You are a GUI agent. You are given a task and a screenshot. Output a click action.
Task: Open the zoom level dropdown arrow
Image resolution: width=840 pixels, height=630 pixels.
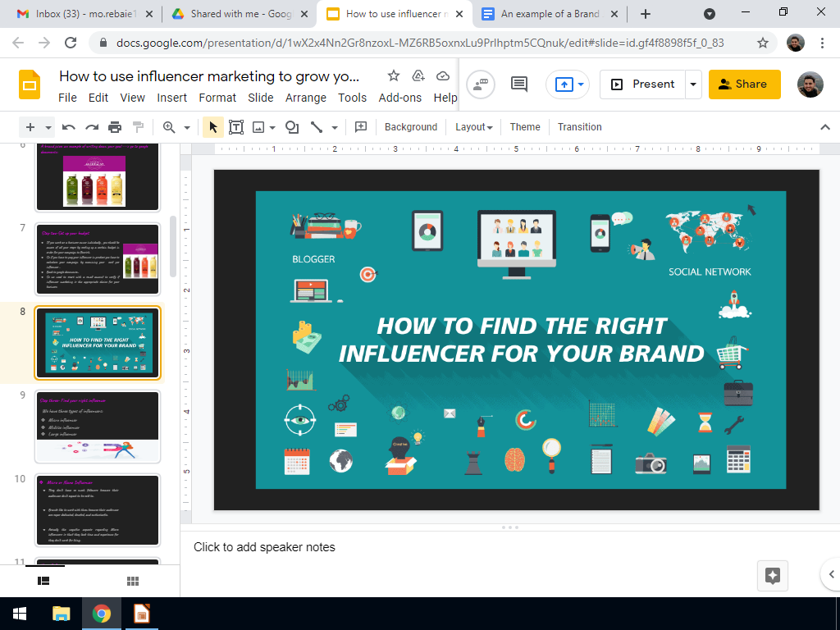[187, 127]
